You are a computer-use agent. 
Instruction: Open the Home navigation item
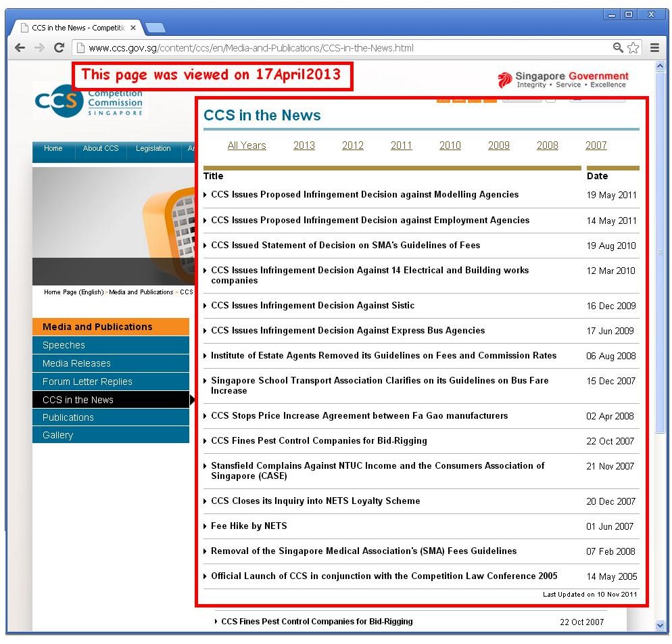[x=53, y=148]
